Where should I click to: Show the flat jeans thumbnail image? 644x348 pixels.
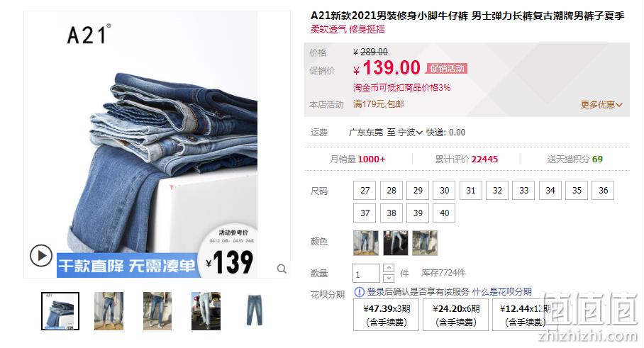[x=254, y=310]
